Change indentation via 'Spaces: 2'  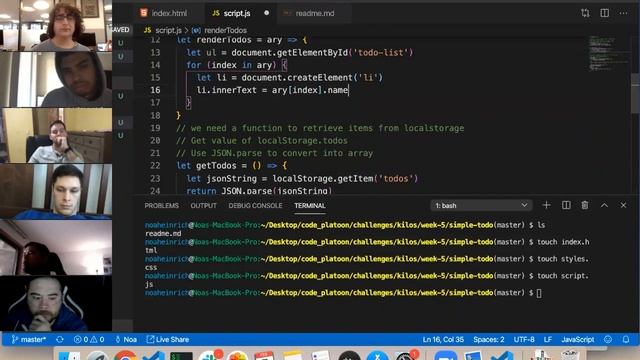point(489,339)
